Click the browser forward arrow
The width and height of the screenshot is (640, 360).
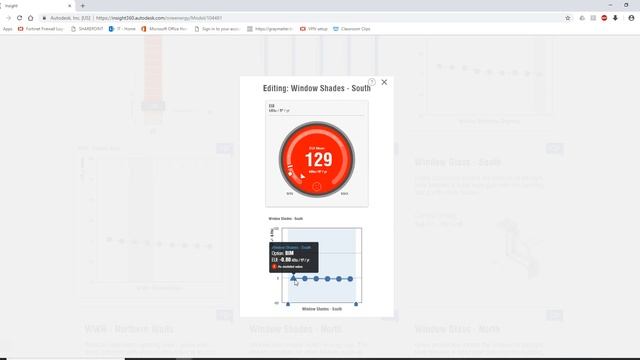[x=8, y=18]
